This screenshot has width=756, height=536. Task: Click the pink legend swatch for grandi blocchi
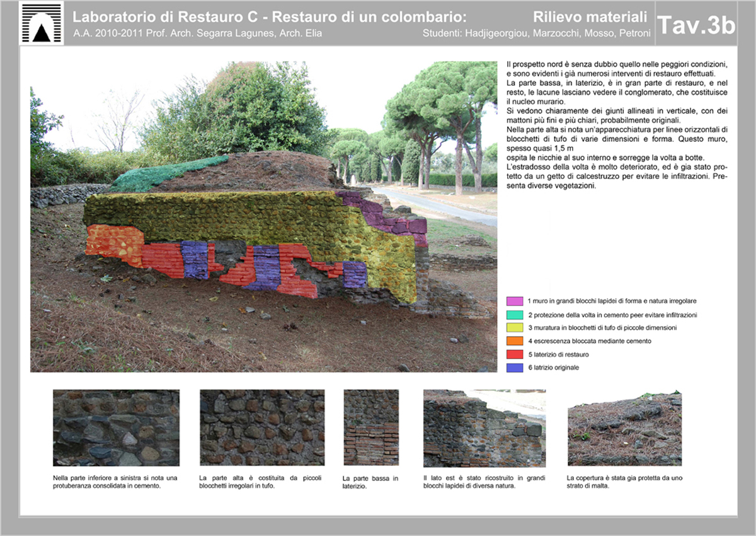[515, 301]
